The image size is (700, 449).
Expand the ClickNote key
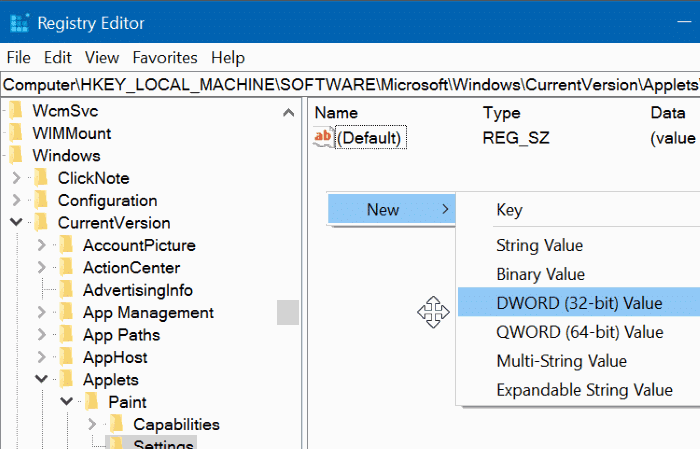17,178
